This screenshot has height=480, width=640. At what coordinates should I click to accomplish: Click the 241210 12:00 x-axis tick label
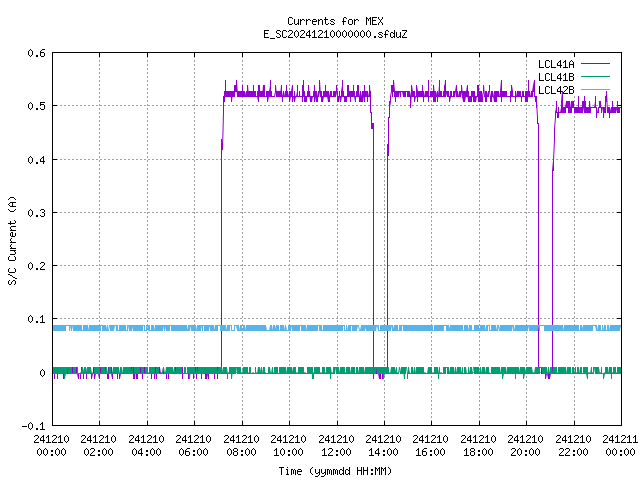(336, 446)
